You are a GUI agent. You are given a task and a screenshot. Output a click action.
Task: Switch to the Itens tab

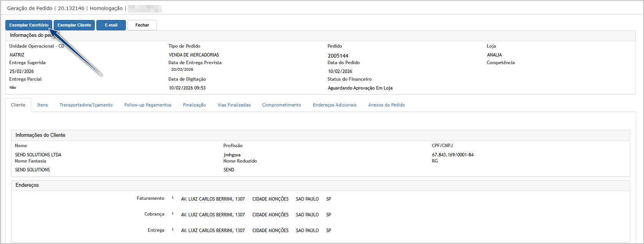42,105
